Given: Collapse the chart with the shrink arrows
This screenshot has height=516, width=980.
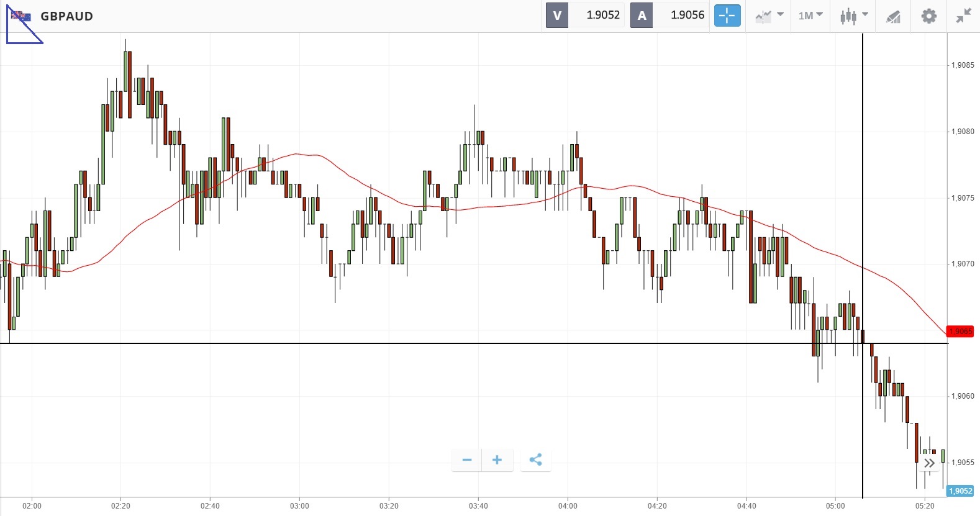Looking at the screenshot, I should pyautogui.click(x=963, y=16).
